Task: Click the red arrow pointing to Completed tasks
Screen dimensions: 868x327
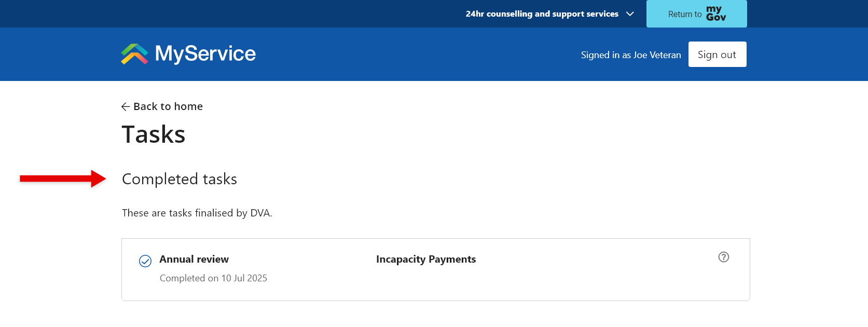Action: pos(63,179)
